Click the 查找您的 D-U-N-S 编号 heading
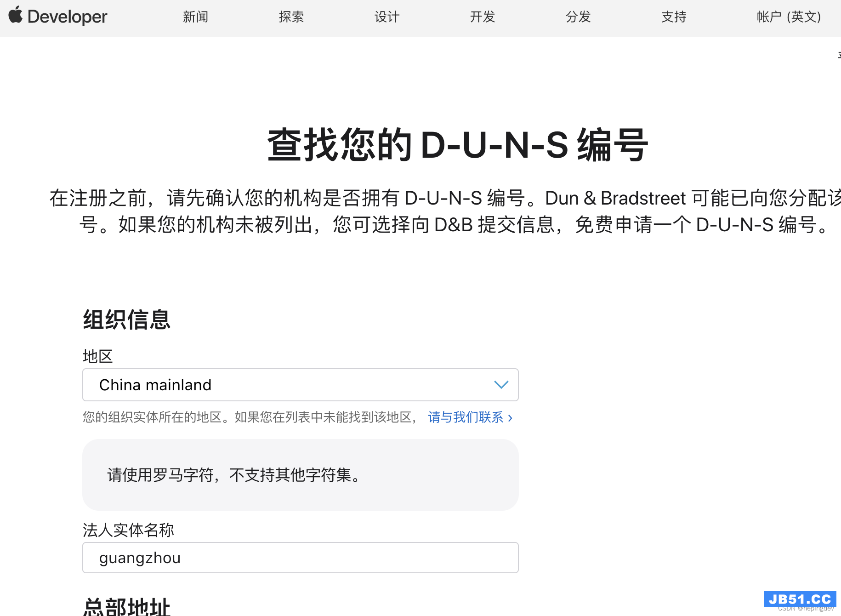This screenshot has width=841, height=616. tap(458, 145)
